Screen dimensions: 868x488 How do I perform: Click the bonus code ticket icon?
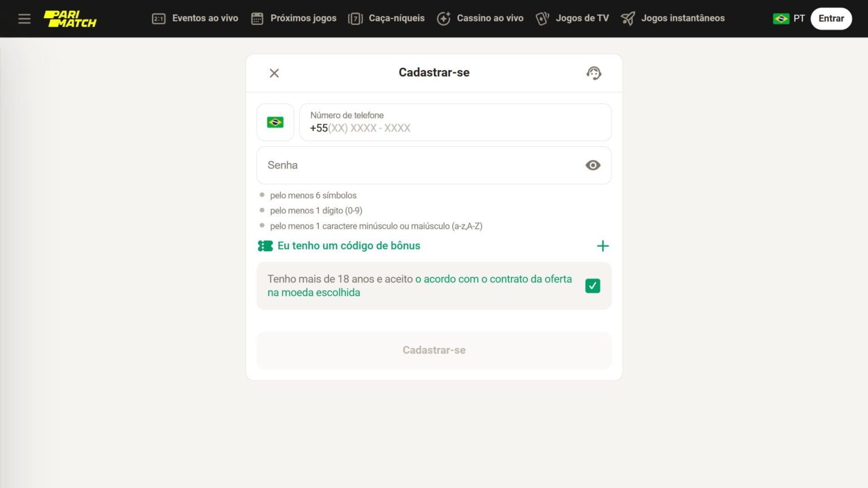coord(265,246)
